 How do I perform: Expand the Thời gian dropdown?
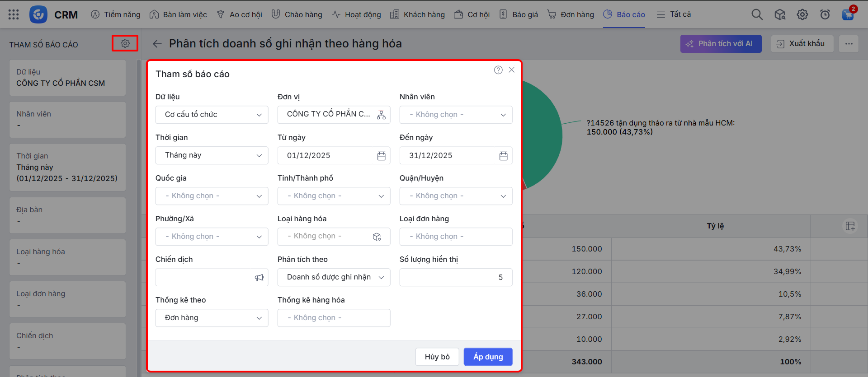pos(212,155)
